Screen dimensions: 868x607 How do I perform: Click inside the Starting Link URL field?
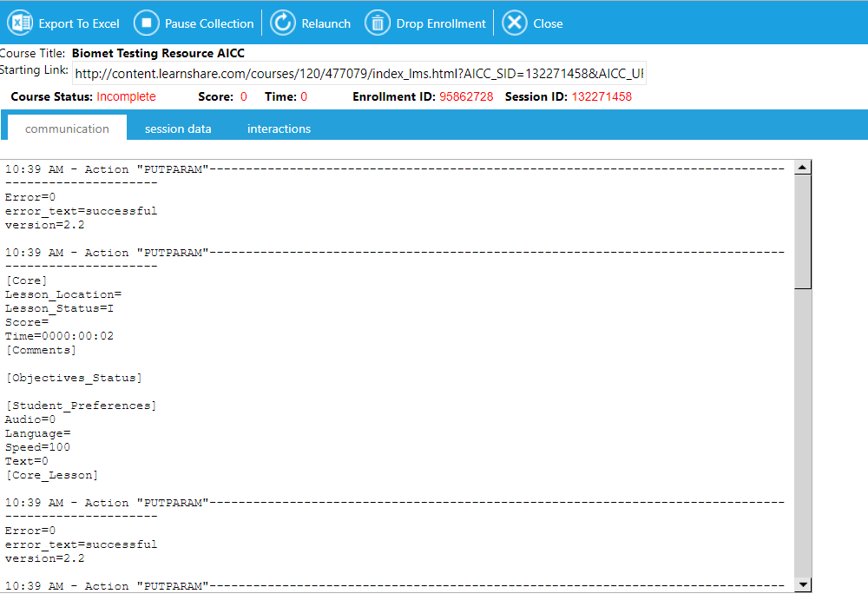click(x=358, y=73)
